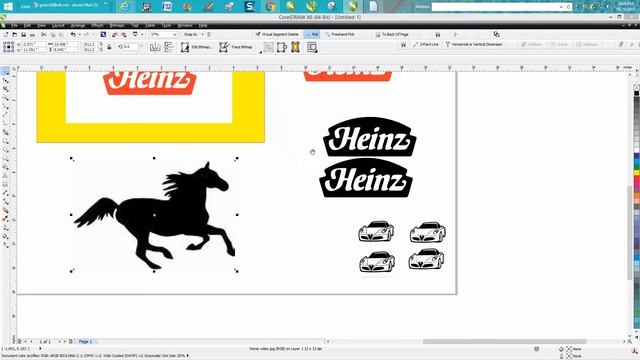Click the Undo arrow icon

point(73,35)
